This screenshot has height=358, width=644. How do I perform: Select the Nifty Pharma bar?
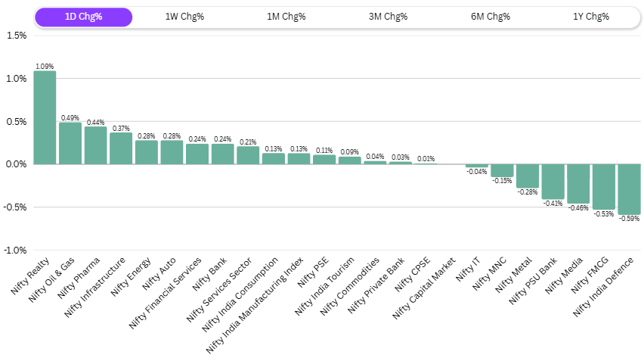coord(95,145)
